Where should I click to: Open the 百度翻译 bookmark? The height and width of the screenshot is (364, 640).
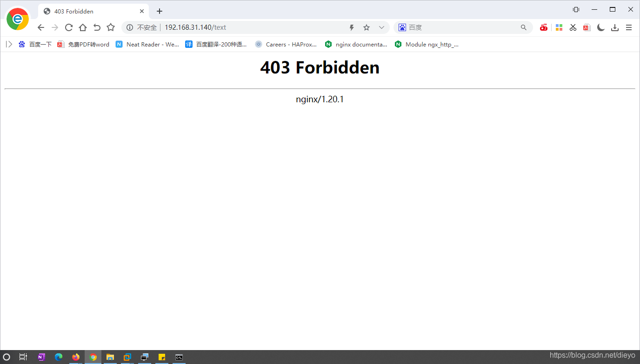point(216,44)
